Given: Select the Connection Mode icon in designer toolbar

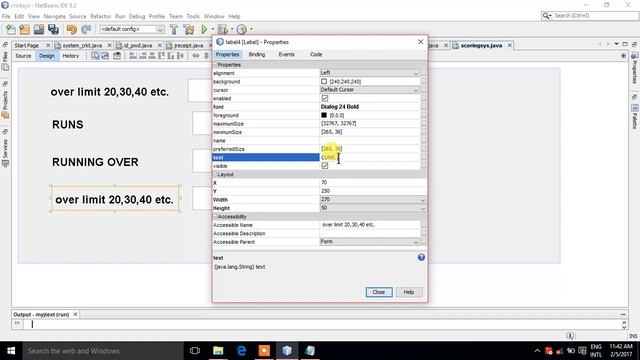Looking at the screenshot, I should pos(105,56).
